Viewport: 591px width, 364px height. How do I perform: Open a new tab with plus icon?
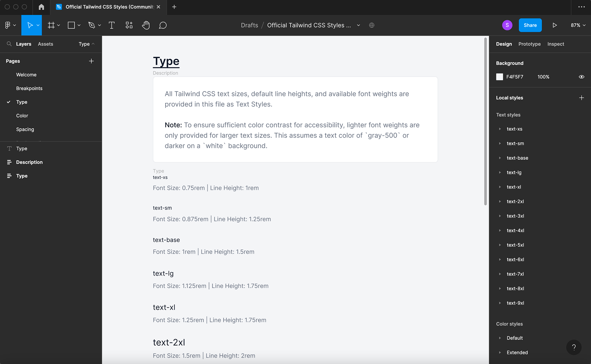(174, 7)
